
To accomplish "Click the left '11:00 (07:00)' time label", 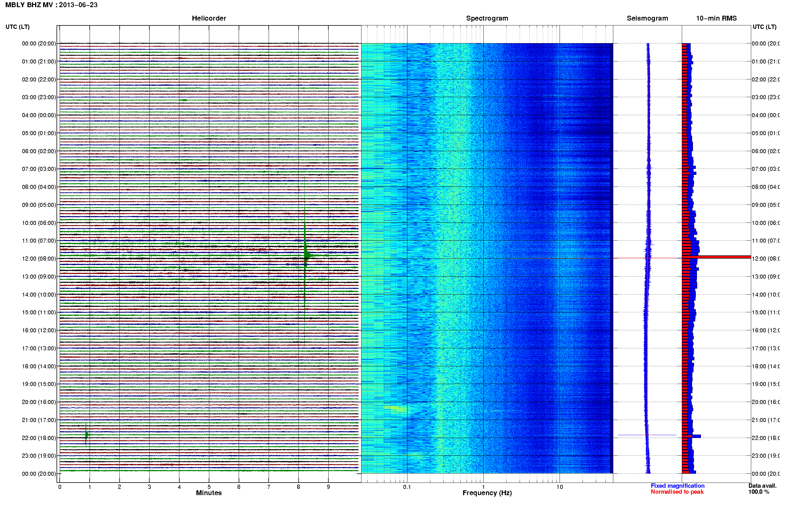I will point(39,241).
